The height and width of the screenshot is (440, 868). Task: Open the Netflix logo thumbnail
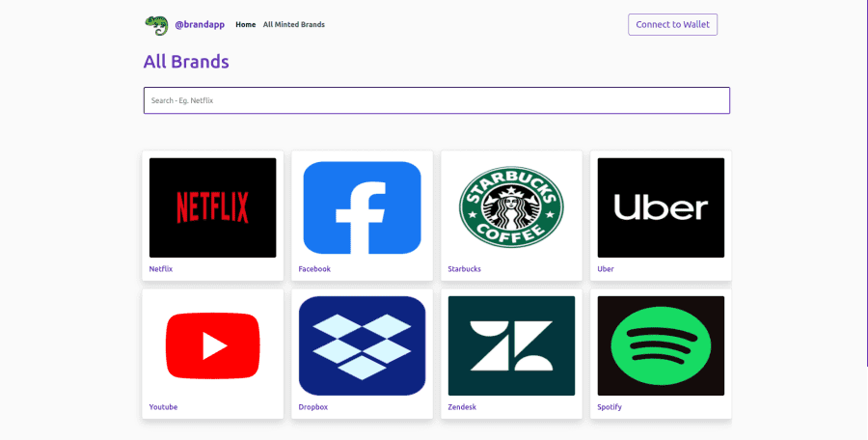coord(212,207)
